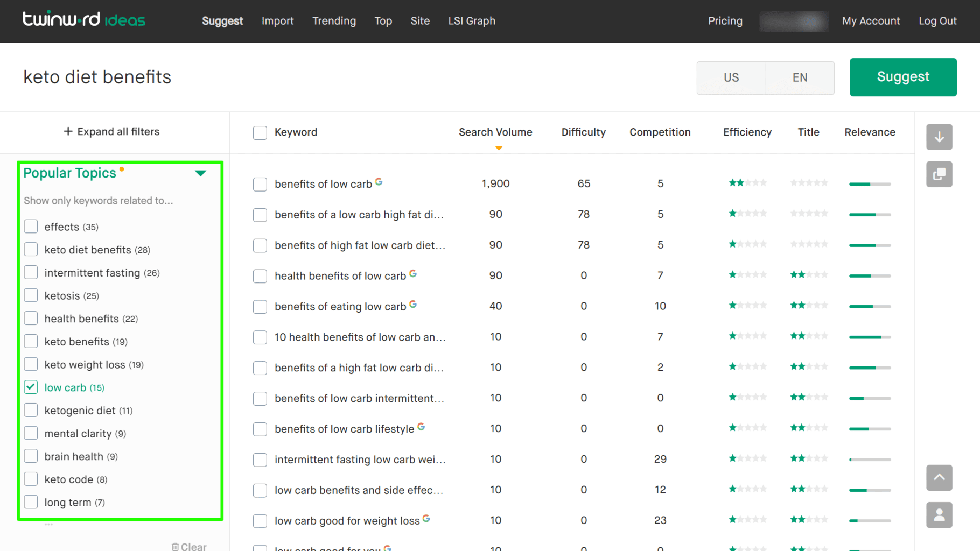Screen dimensions: 980x551
Task: Click the download results icon
Action: pyautogui.click(x=939, y=137)
